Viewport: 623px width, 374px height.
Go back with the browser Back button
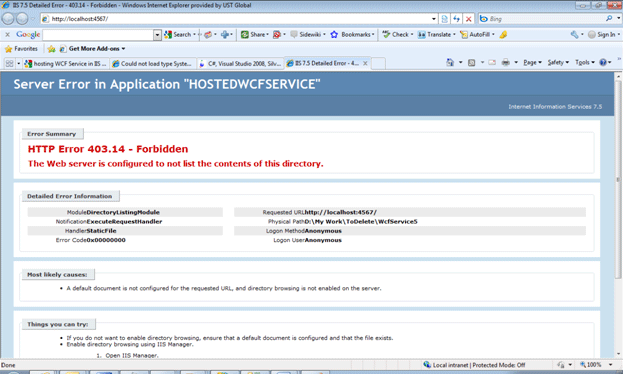tap(8, 19)
